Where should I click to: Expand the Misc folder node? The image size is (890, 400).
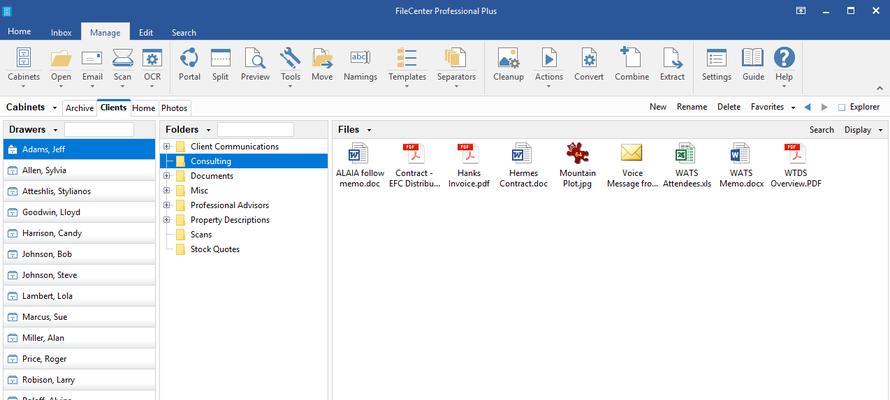(167, 191)
